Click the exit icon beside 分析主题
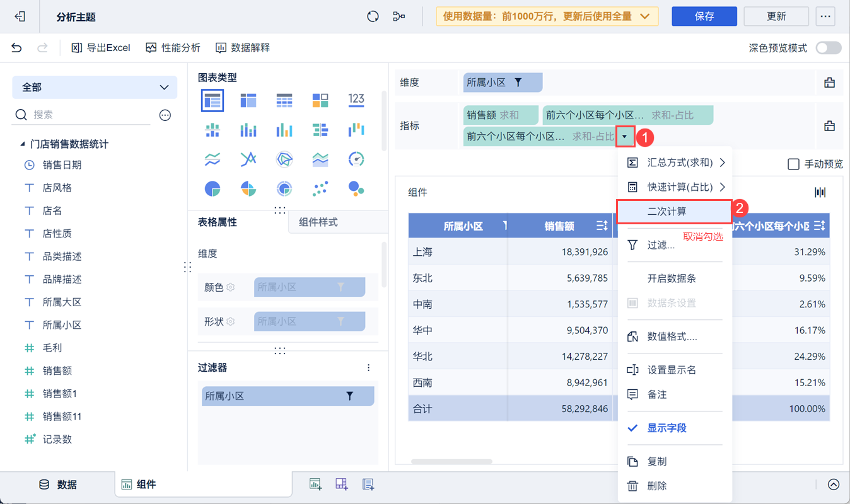850x504 pixels. [x=20, y=17]
